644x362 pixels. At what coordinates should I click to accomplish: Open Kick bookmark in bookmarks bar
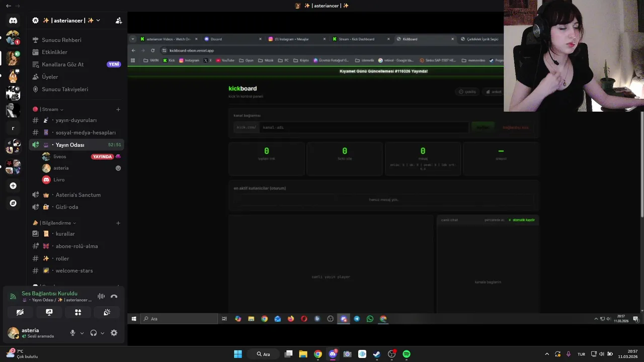point(169,60)
